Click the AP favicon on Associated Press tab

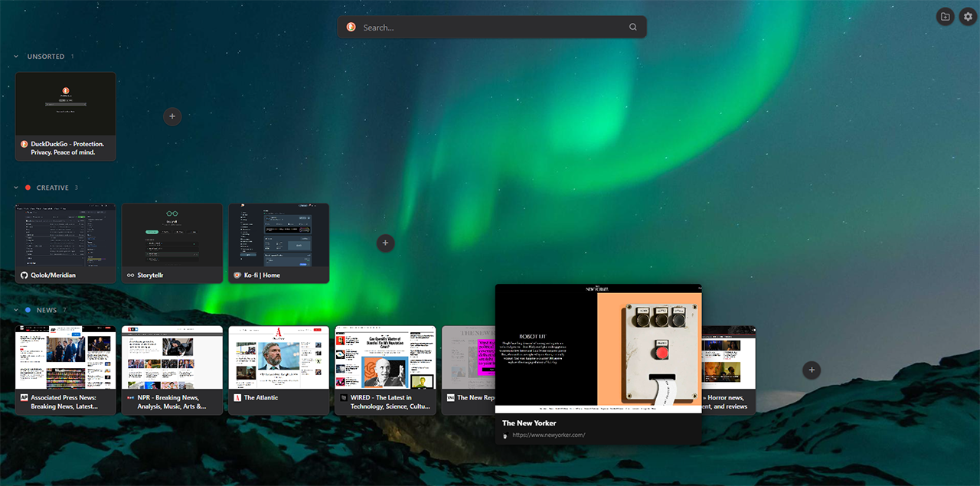pyautogui.click(x=24, y=398)
